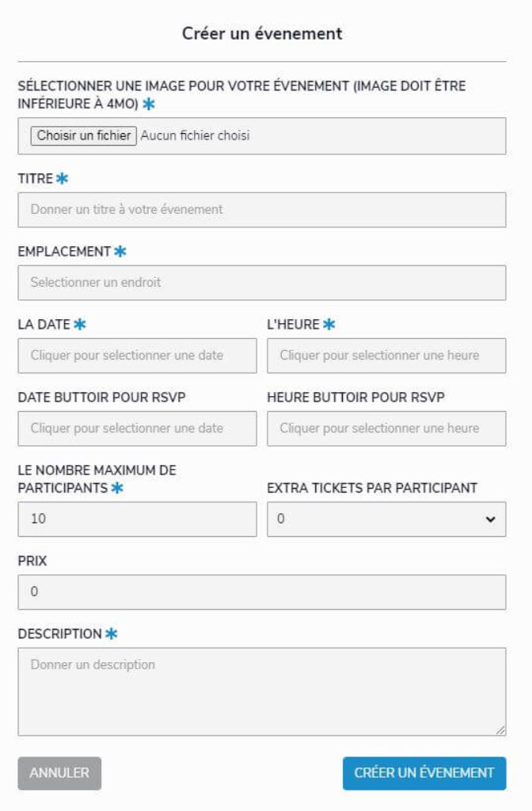
Task: Click the asterisk icon beside Titre
Action: click(62, 179)
